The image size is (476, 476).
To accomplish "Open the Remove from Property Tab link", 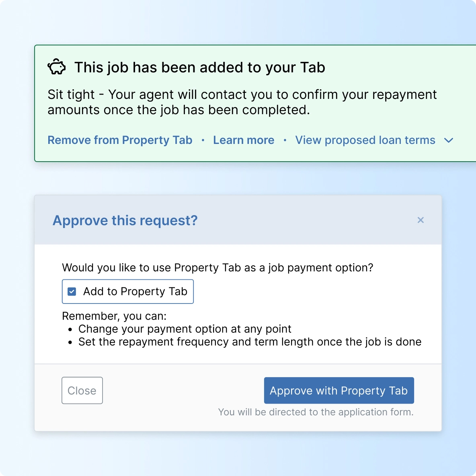I will (120, 140).
